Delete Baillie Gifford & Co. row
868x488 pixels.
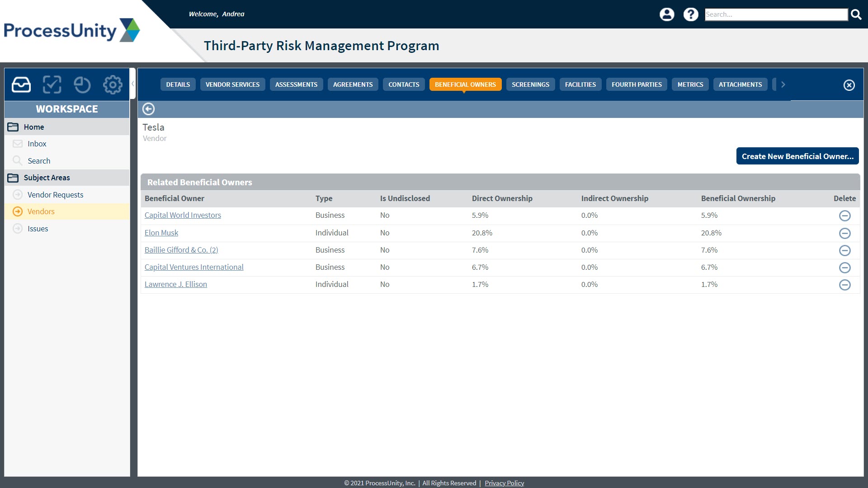click(x=844, y=250)
